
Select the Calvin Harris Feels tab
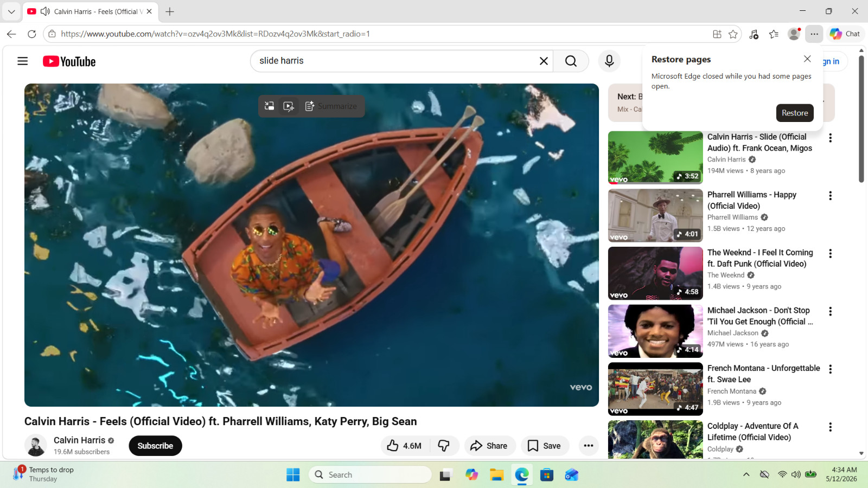pyautogui.click(x=91, y=11)
